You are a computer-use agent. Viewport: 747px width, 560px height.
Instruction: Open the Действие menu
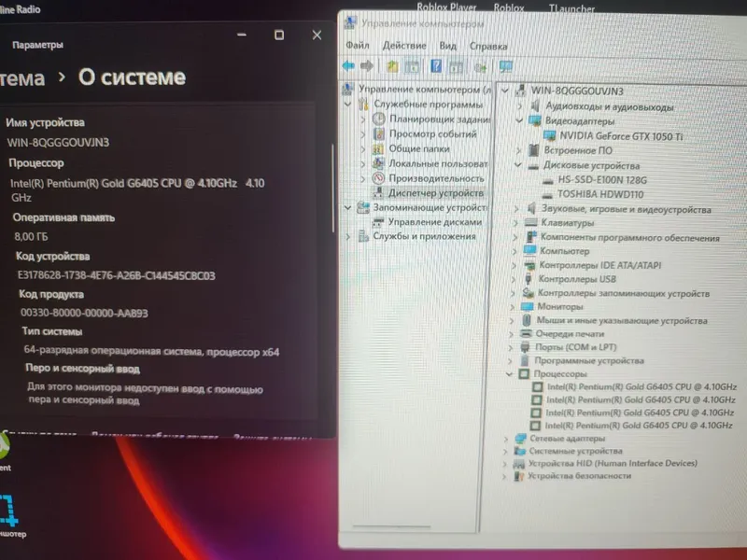(404, 45)
